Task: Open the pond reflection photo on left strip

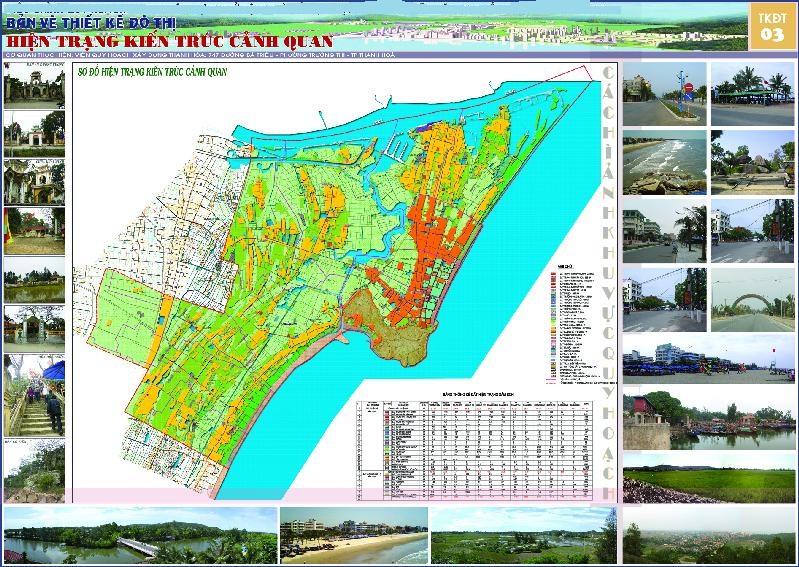Action: (34, 280)
